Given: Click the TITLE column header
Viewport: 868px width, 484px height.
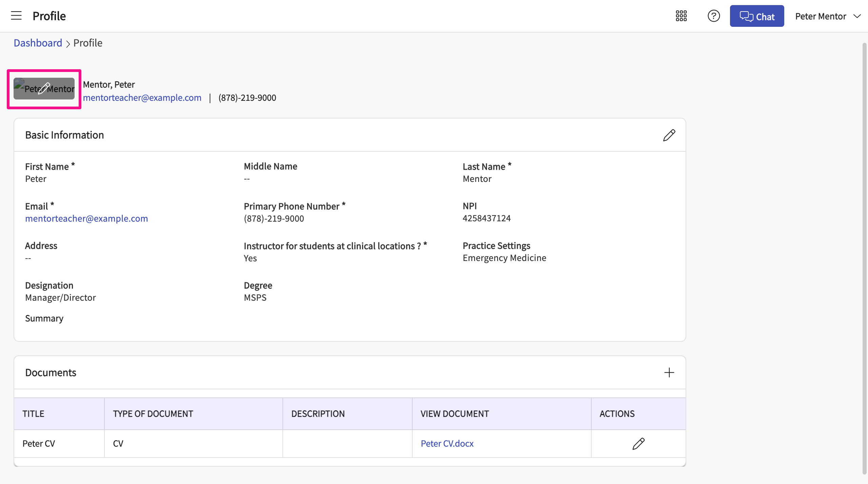Looking at the screenshot, I should point(34,414).
